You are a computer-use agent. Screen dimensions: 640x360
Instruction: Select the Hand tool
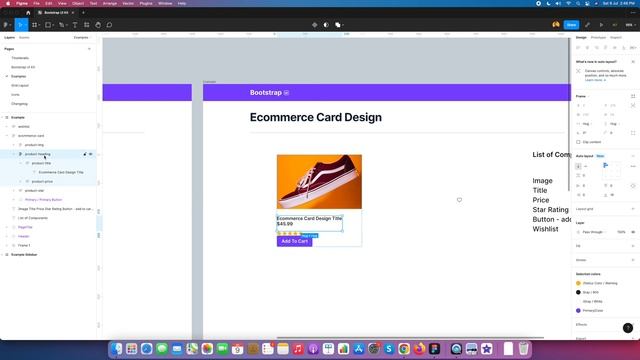(98, 25)
